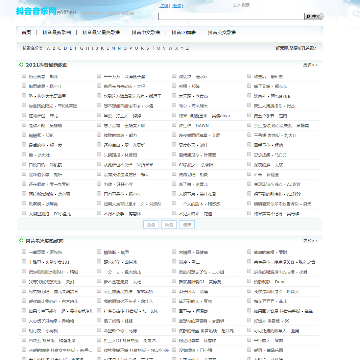
Task: Click the first of three buttons below the 2021 list
Action: coord(151,225)
